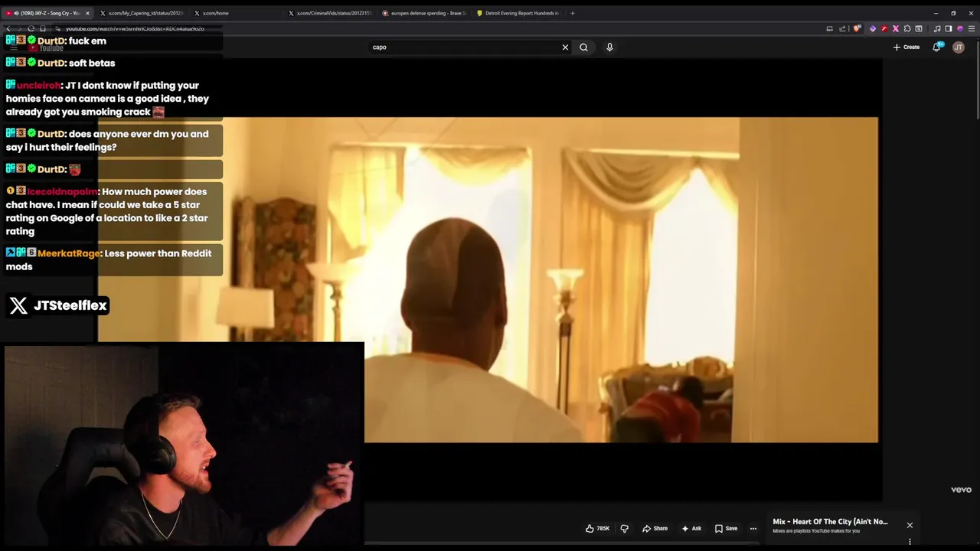Click the webcam overlay of the streamer
This screenshot has height=551, width=980.
pos(184,445)
